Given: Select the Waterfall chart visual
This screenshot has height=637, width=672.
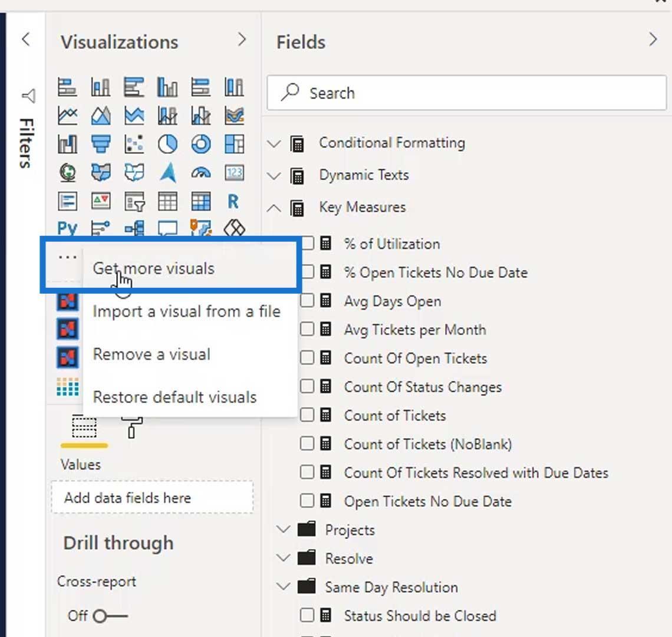Looking at the screenshot, I should 67,144.
